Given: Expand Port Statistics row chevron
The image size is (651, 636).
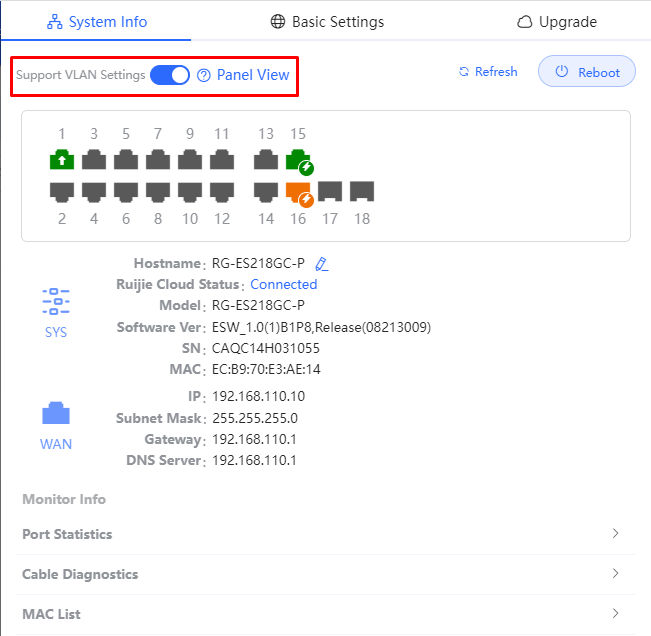Looking at the screenshot, I should [x=616, y=533].
